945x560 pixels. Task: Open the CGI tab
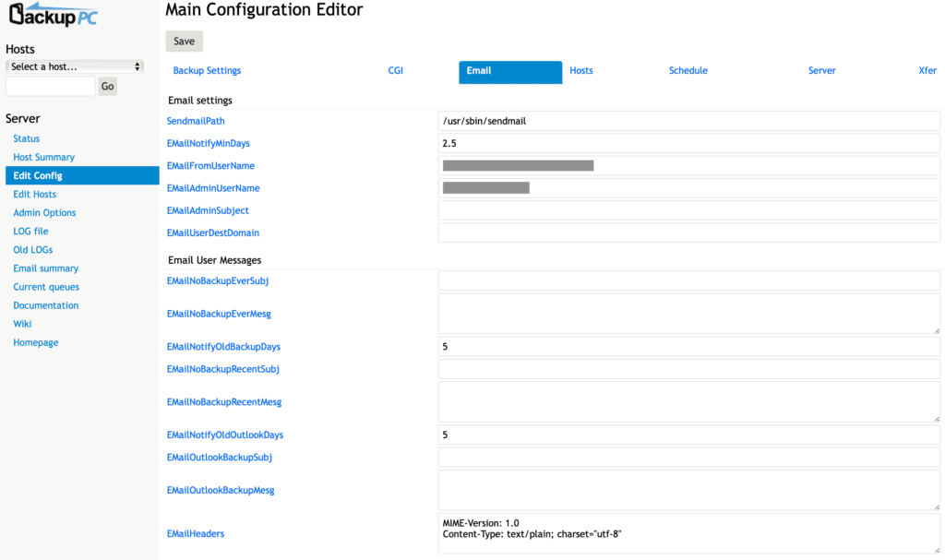coord(395,71)
